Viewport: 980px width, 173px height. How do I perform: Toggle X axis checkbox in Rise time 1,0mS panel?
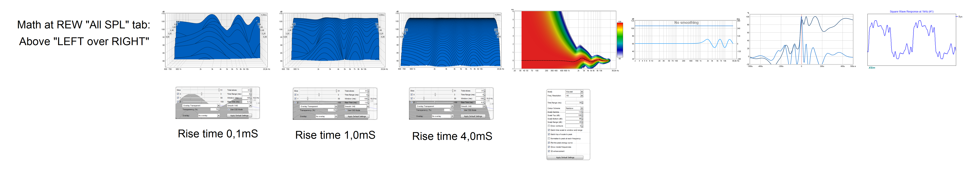click(296, 95)
